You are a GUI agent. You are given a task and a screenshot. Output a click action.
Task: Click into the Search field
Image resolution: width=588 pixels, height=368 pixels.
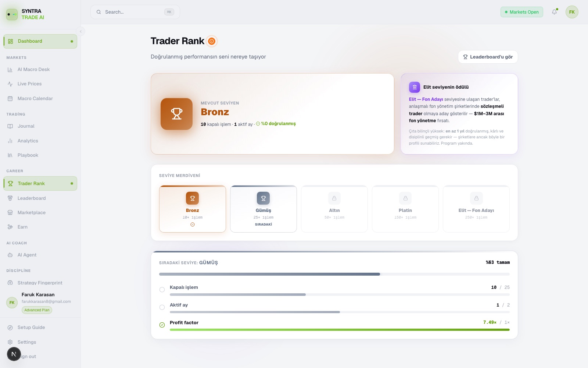click(135, 12)
